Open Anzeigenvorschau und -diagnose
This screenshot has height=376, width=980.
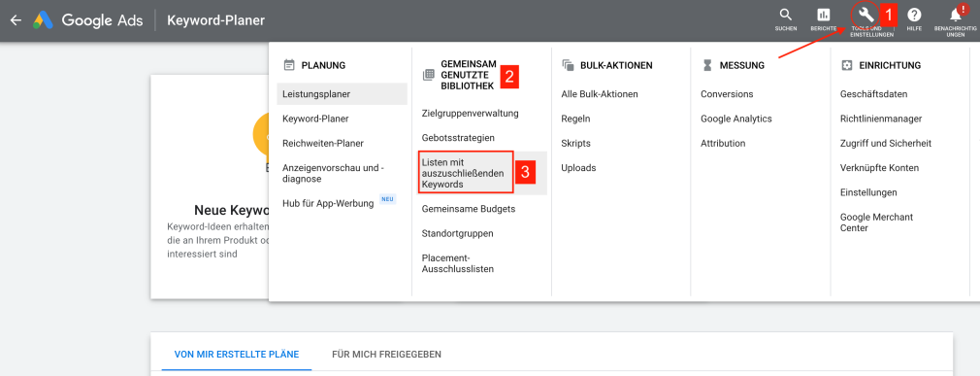pyautogui.click(x=333, y=173)
